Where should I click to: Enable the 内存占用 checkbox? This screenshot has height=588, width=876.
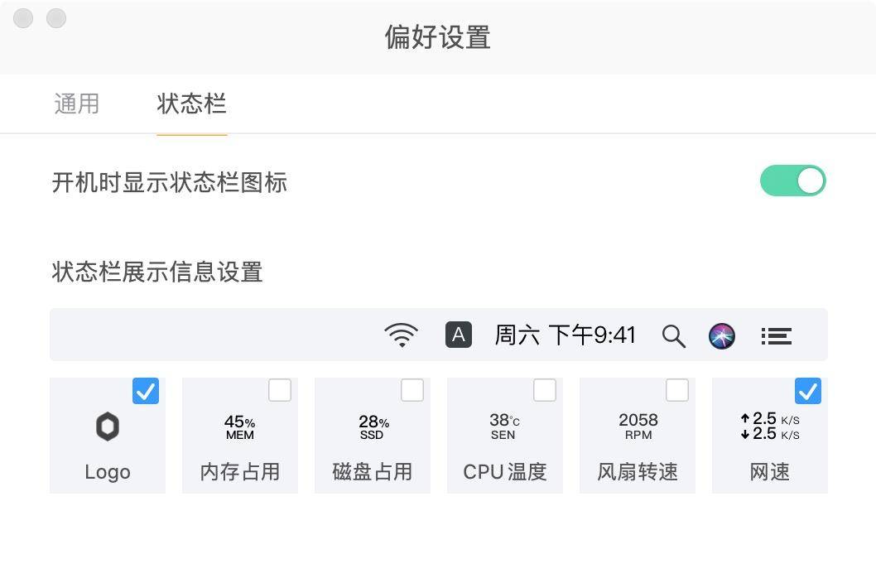point(279,390)
